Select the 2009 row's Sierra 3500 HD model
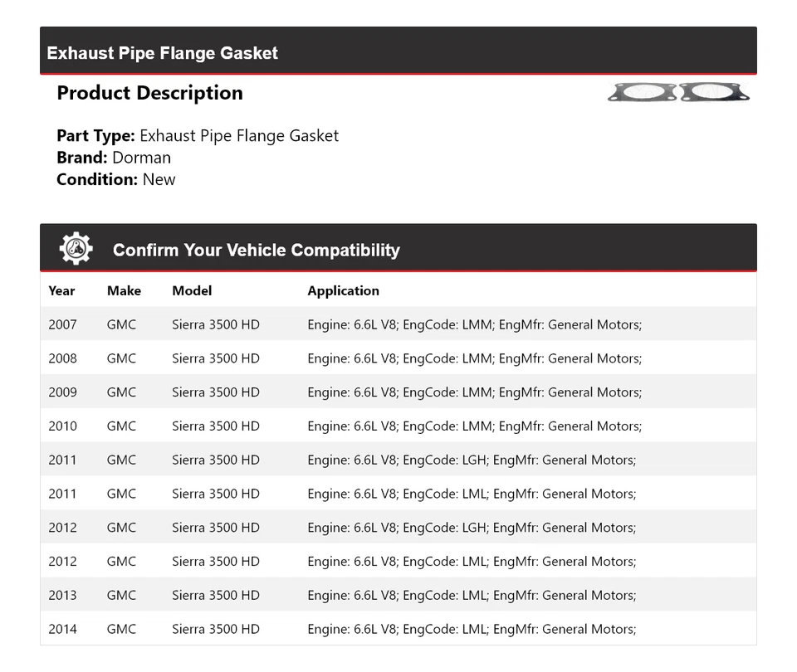Image resolution: width=797 pixels, height=672 pixels. [216, 392]
